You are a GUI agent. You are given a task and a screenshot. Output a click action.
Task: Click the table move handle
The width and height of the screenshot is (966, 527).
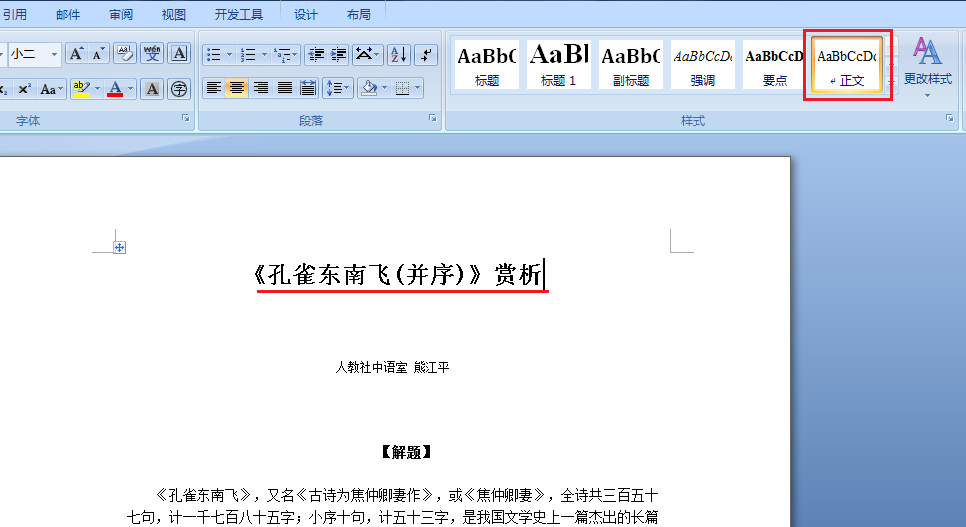coord(120,247)
